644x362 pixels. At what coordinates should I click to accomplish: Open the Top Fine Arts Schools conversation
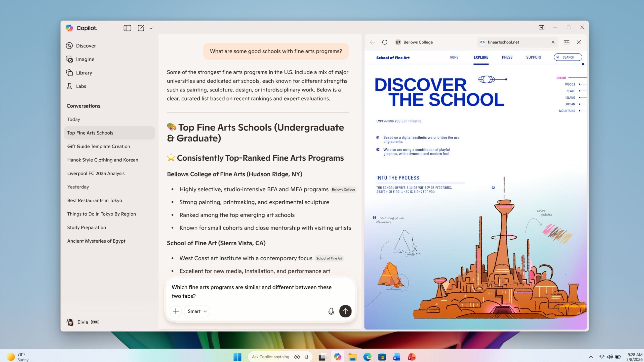click(90, 133)
